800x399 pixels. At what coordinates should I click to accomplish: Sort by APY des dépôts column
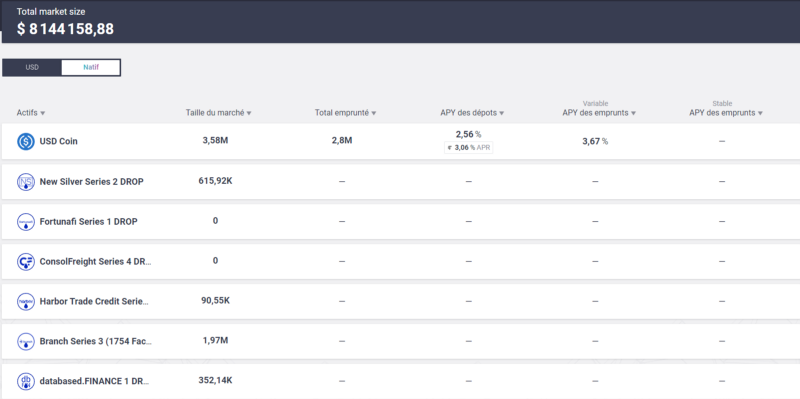[472, 113]
